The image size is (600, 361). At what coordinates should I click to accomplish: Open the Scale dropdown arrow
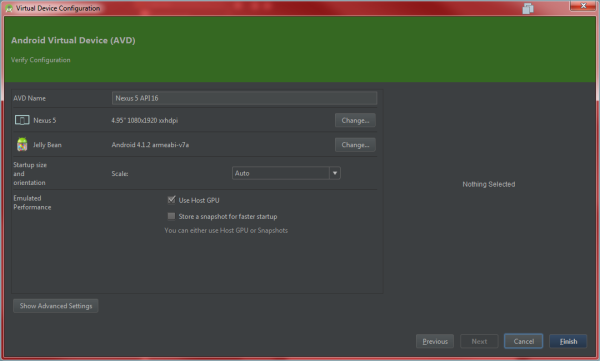335,173
